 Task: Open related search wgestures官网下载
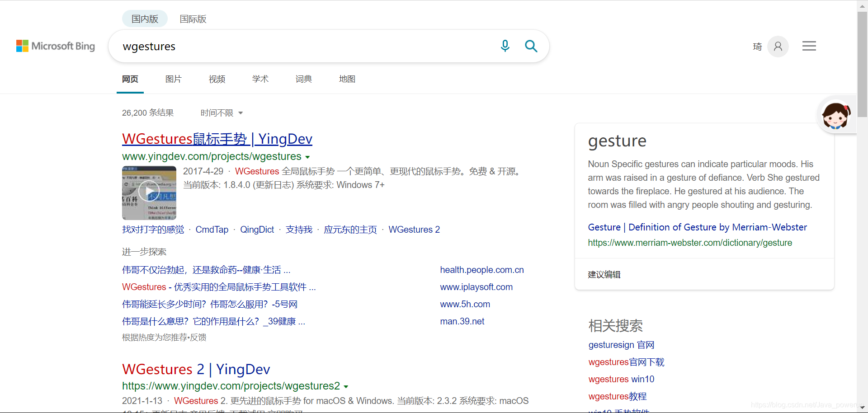(x=626, y=362)
